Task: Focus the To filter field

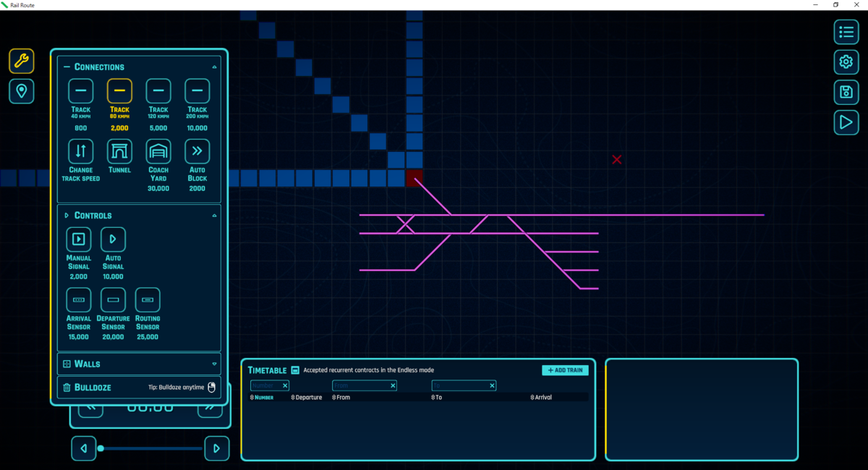Action: pyautogui.click(x=464, y=385)
